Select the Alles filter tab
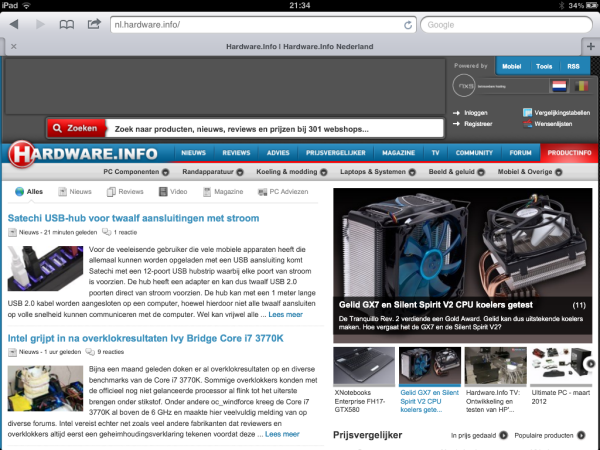 [x=29, y=192]
